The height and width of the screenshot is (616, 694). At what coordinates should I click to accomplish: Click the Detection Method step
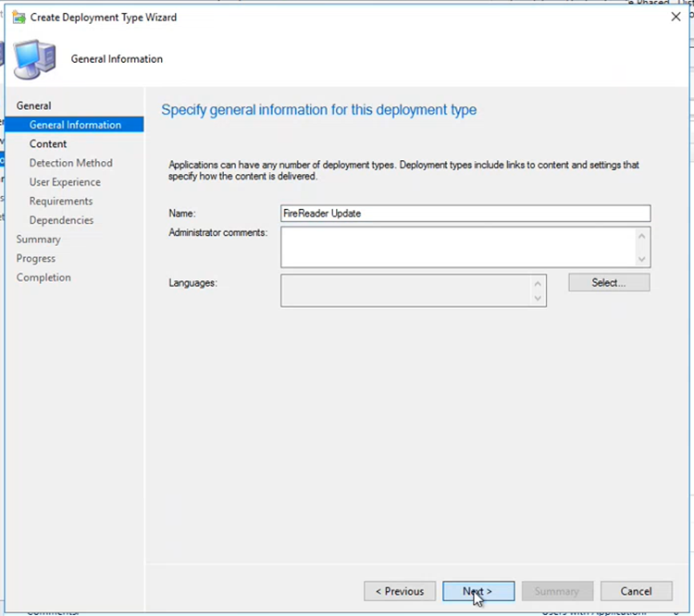click(x=71, y=163)
